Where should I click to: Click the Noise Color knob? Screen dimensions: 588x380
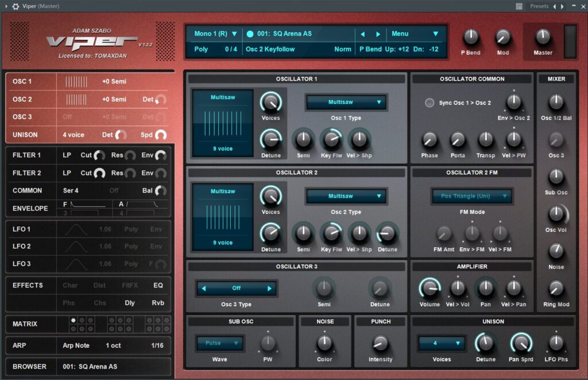[324, 343]
